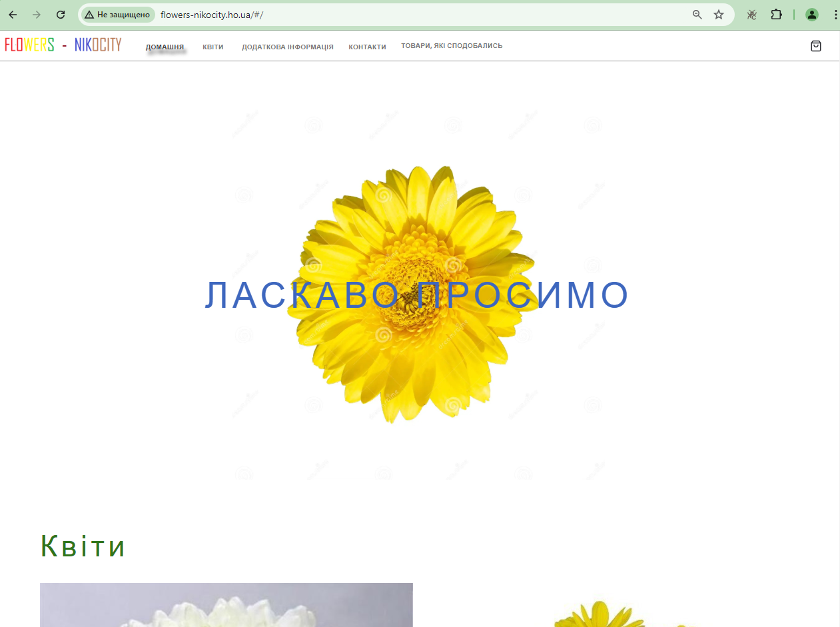
Task: Reload the page with the refresh icon
Action: 61,15
